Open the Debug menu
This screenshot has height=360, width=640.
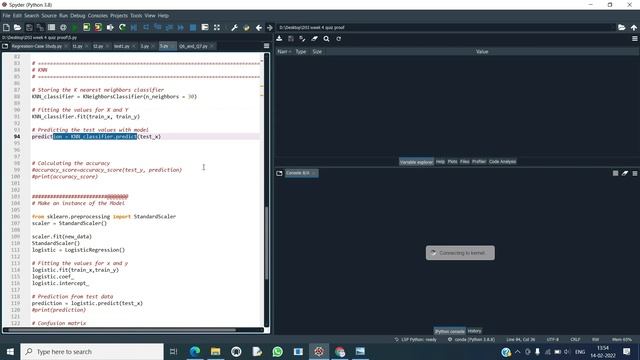[78, 16]
